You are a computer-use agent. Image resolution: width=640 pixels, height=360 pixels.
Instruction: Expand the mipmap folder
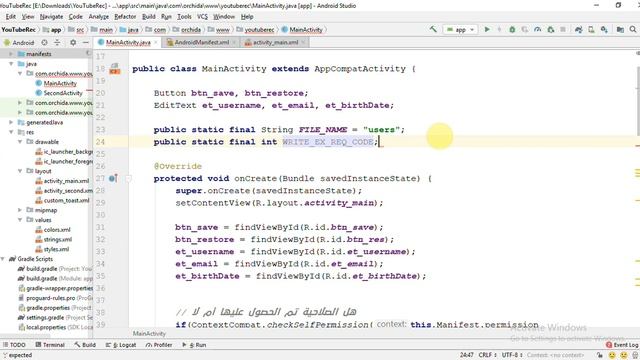20,210
